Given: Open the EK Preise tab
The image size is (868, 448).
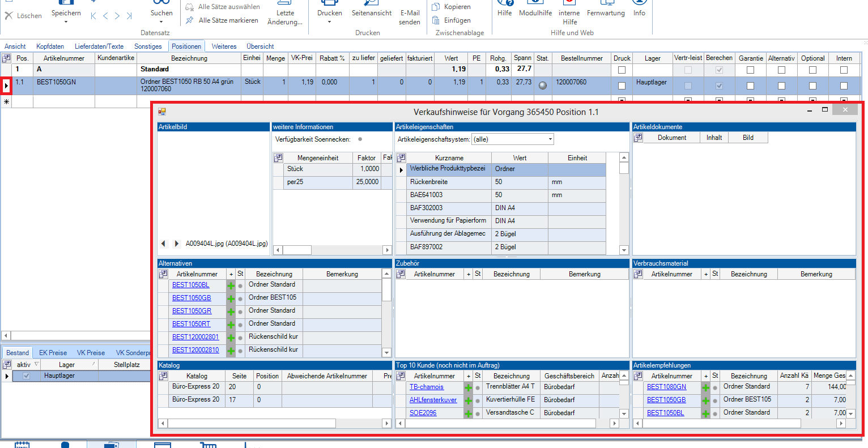Looking at the screenshot, I should [53, 353].
